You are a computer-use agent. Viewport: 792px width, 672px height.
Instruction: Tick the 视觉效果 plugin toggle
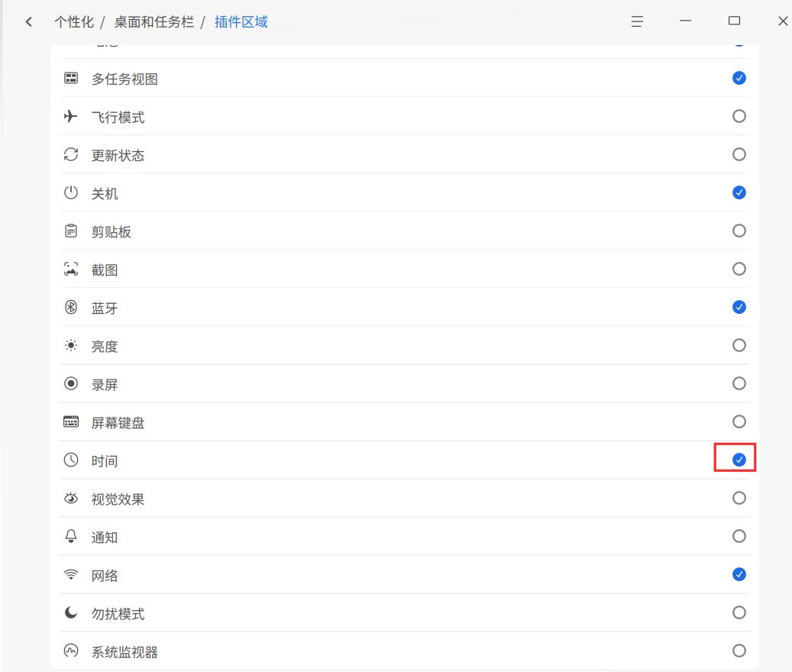pyautogui.click(x=739, y=499)
